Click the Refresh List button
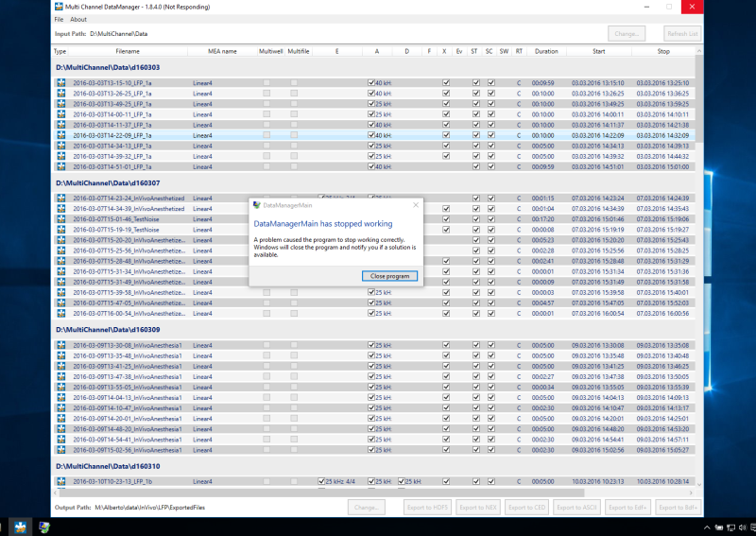 click(682, 34)
